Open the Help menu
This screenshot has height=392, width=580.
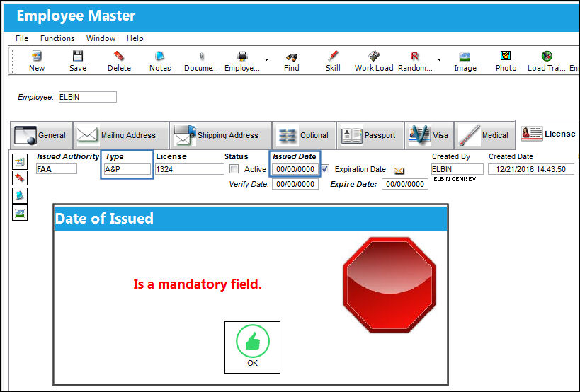(135, 38)
